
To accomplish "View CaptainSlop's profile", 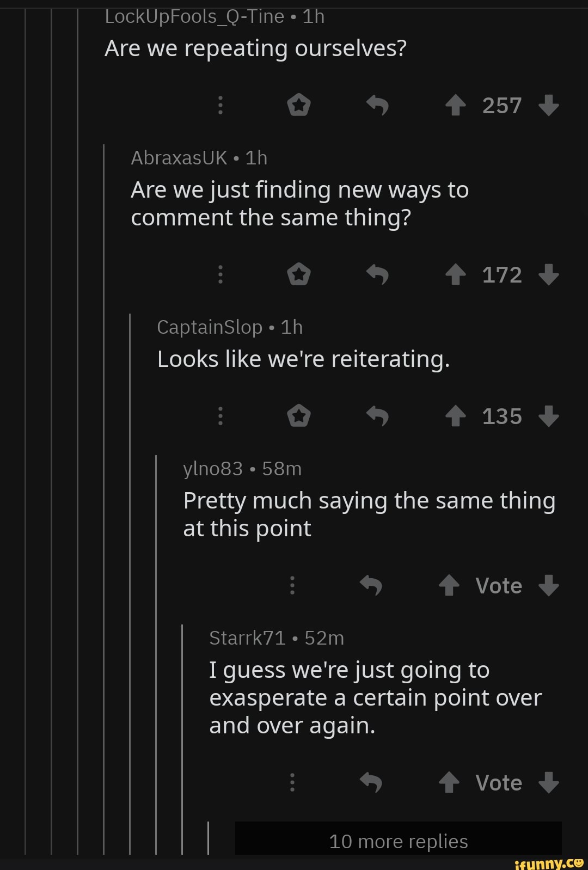I will pos(209,327).
